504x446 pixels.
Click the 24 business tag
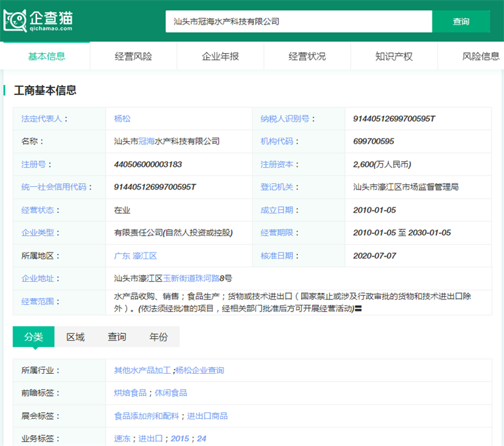[x=202, y=439]
